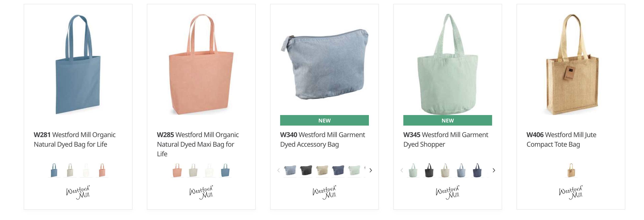This screenshot has height=220, width=644.
Task: Choose white swatch for W285 Maxi Bag
Action: 209,170
